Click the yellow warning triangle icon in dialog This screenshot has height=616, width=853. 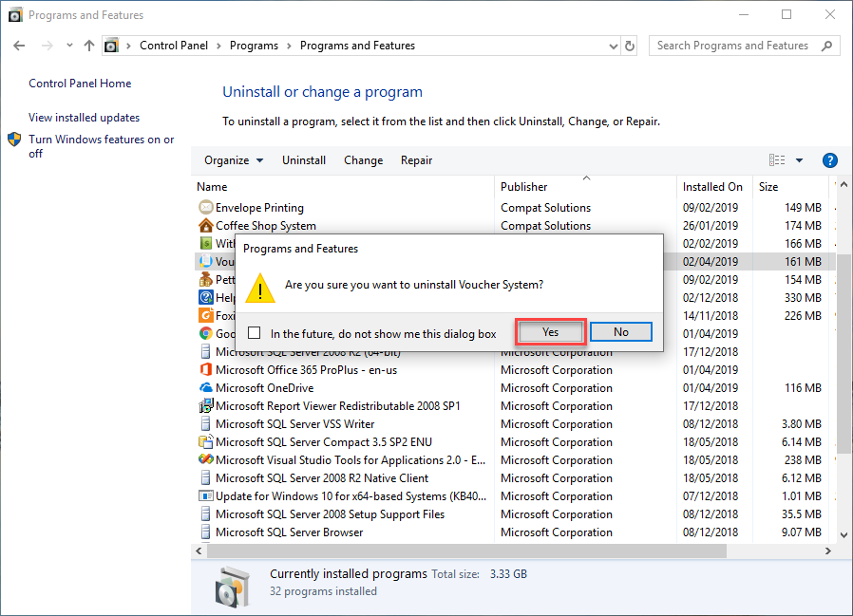[x=260, y=289]
